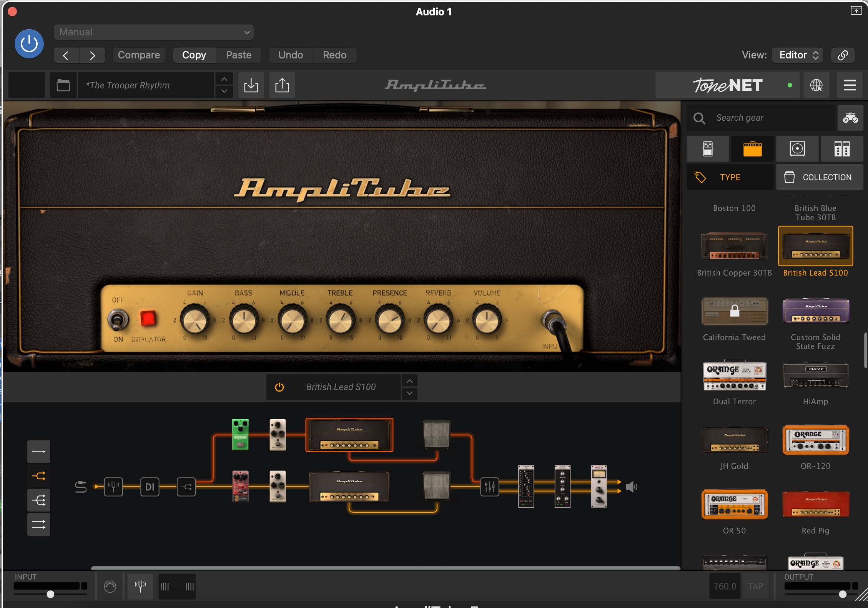Select OR-120 amp thumbnail

click(x=815, y=440)
